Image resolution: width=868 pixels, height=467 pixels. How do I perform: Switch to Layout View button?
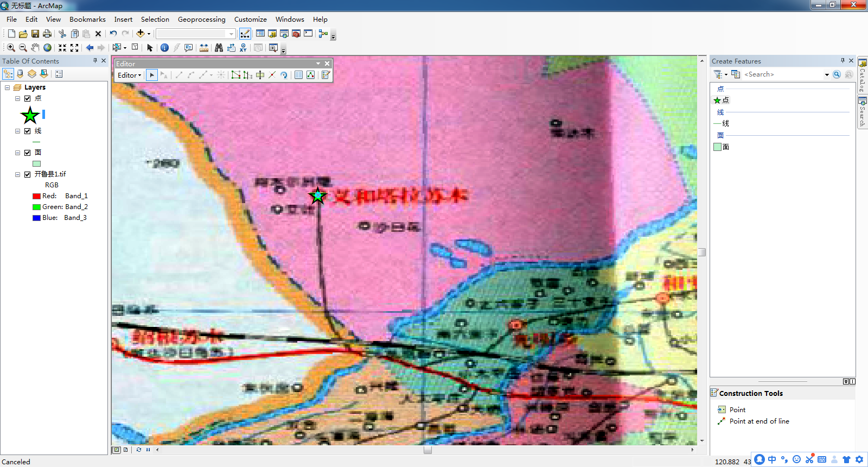[x=126, y=450]
